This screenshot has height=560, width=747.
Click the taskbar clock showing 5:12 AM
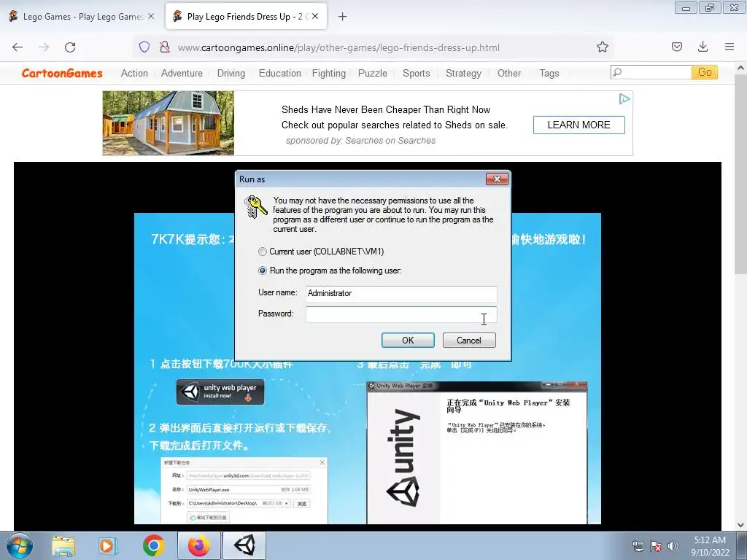pos(710,546)
